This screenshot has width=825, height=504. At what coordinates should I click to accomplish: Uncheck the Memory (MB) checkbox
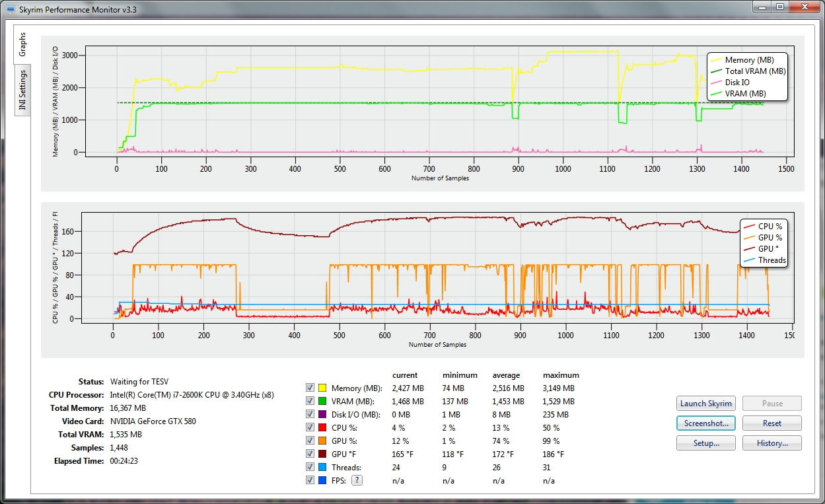310,388
